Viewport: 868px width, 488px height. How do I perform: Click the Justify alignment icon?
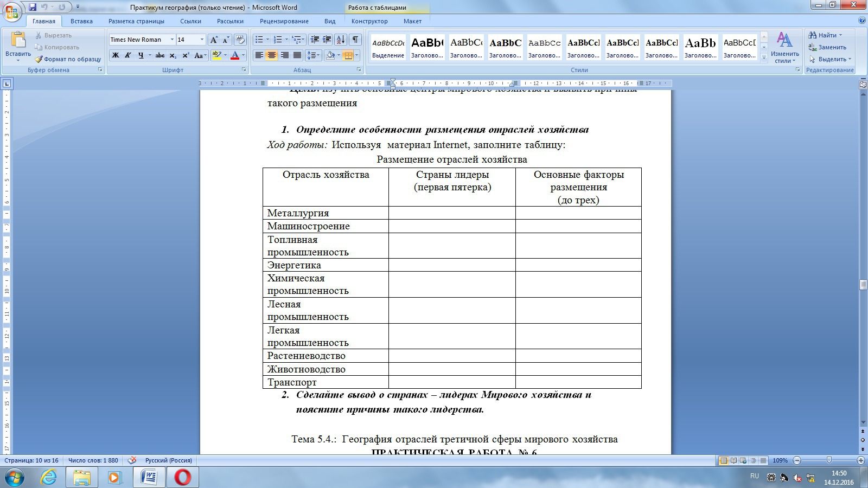pos(297,55)
